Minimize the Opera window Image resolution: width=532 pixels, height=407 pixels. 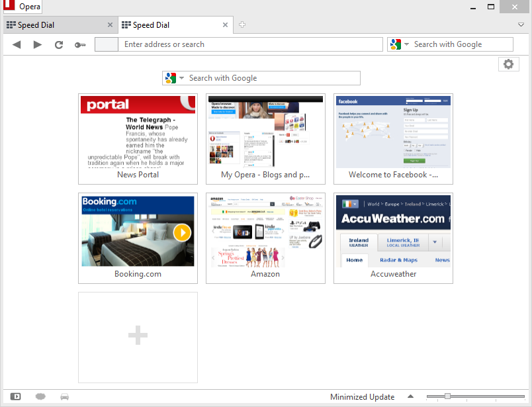(473, 7)
